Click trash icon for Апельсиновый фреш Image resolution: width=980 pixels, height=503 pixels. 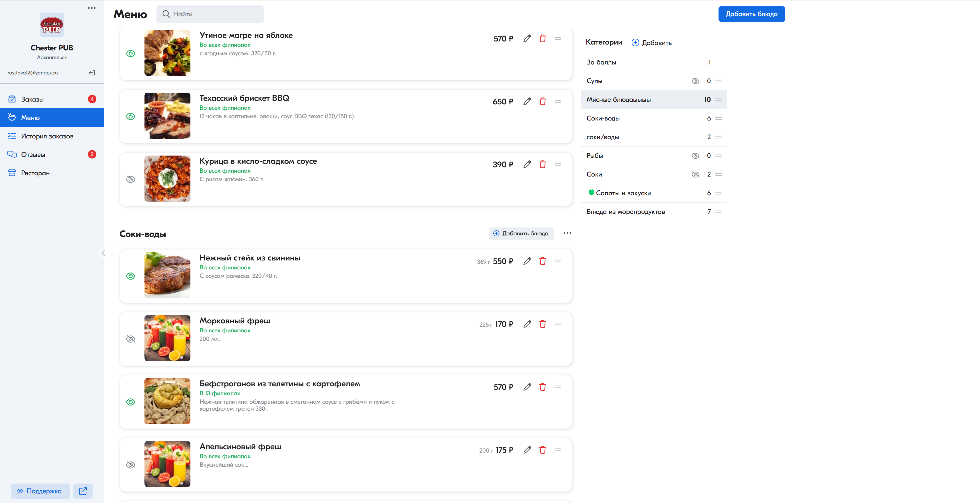(x=542, y=450)
